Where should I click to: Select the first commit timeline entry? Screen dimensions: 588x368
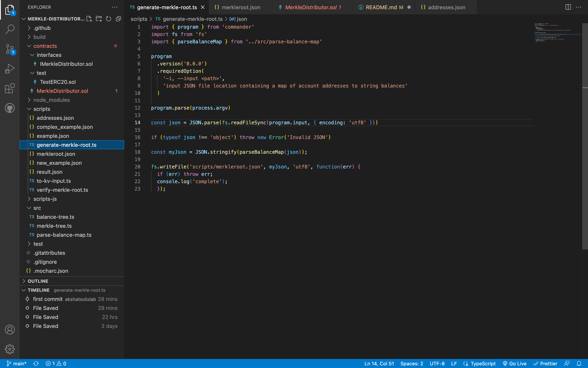[x=72, y=299]
